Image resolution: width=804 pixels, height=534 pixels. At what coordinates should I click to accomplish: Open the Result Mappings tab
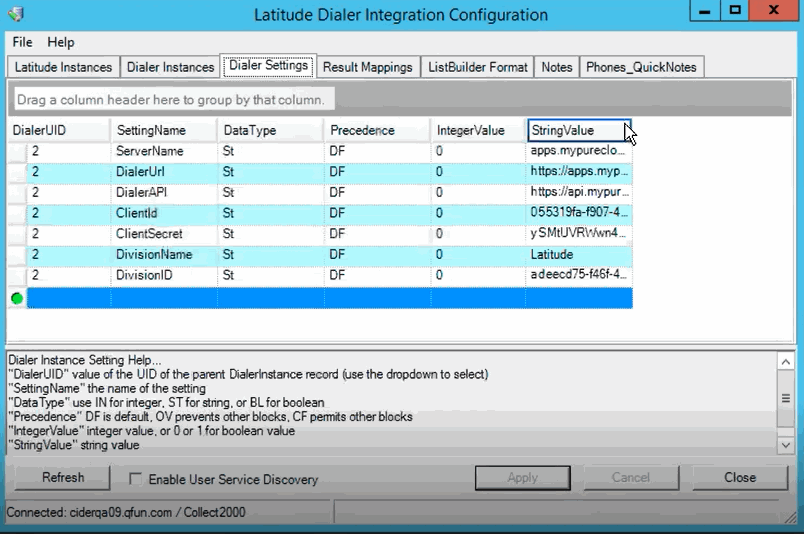coord(368,67)
